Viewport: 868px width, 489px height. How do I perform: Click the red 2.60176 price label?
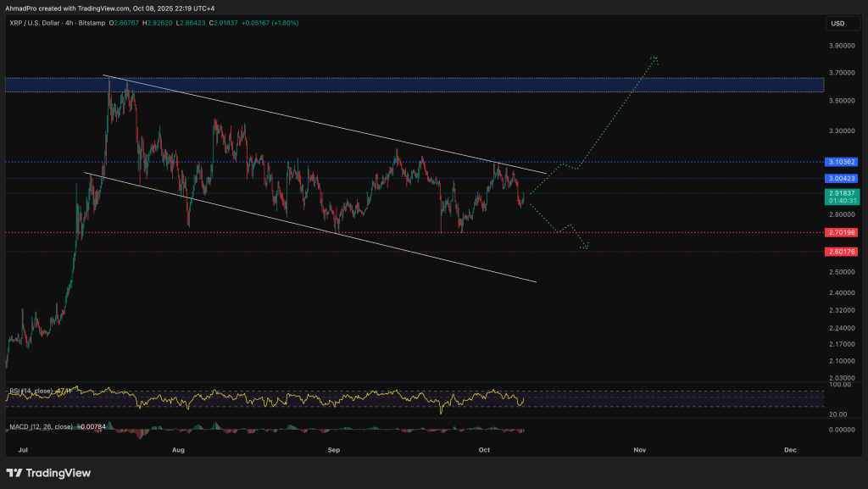click(x=845, y=252)
